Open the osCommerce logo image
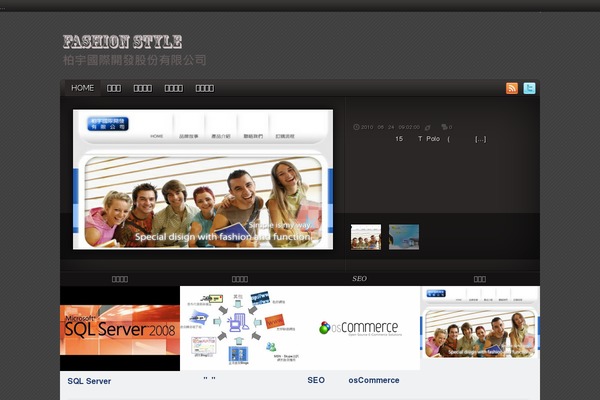The image size is (600, 400). pyautogui.click(x=360, y=328)
